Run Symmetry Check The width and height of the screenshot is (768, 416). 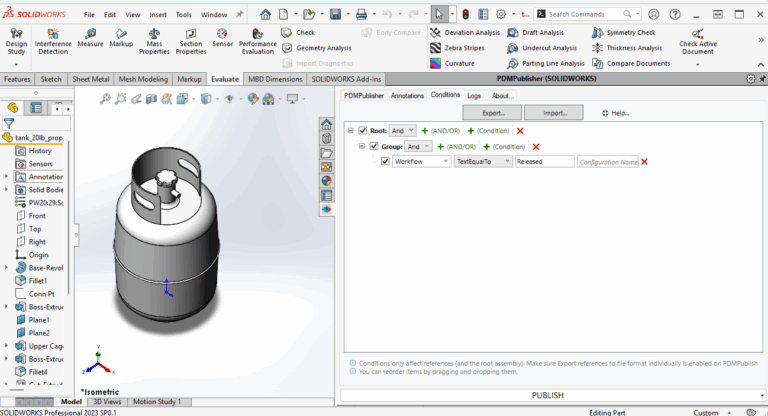(624, 32)
